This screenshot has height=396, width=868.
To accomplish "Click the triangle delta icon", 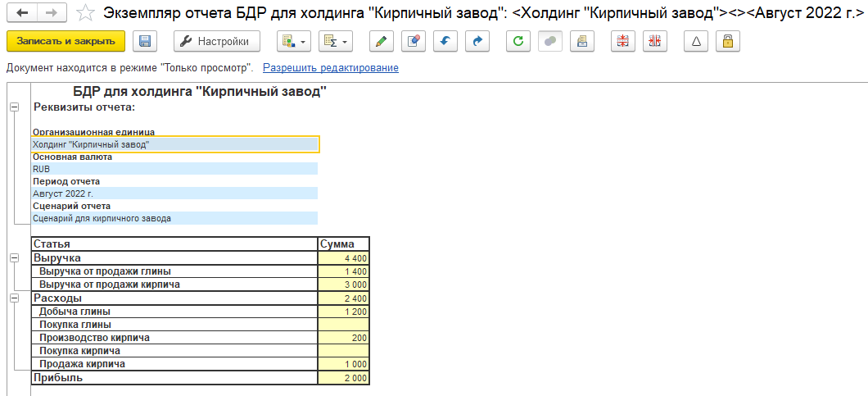I will point(696,41).
